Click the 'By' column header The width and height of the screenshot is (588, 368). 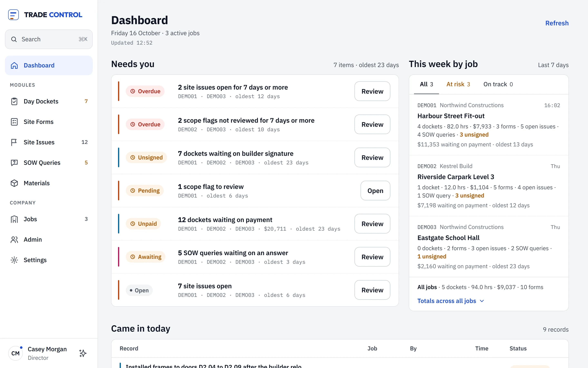click(x=413, y=348)
